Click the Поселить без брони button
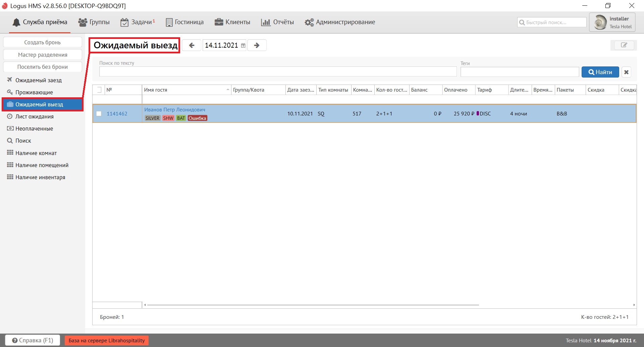Image resolution: width=644 pixels, height=347 pixels. click(x=43, y=67)
